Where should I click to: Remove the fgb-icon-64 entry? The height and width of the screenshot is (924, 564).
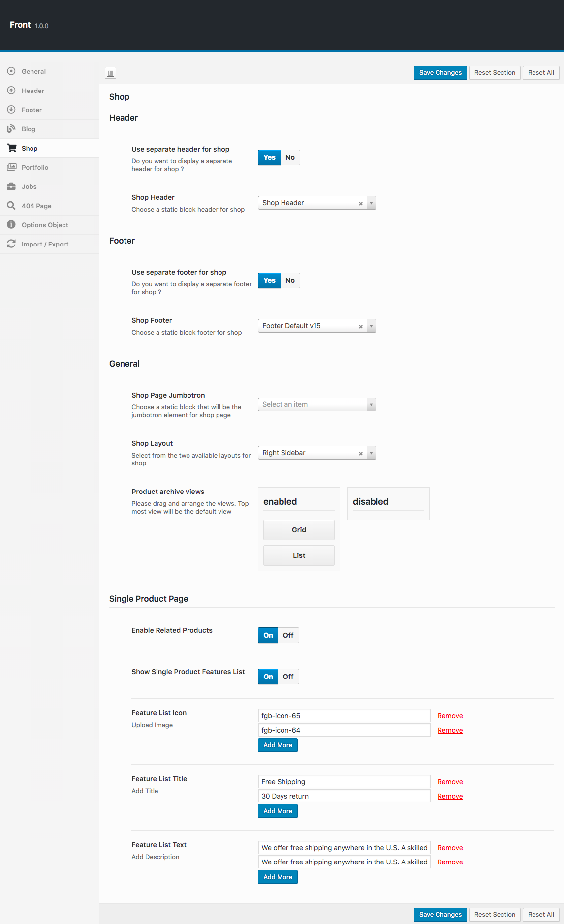[x=450, y=730]
